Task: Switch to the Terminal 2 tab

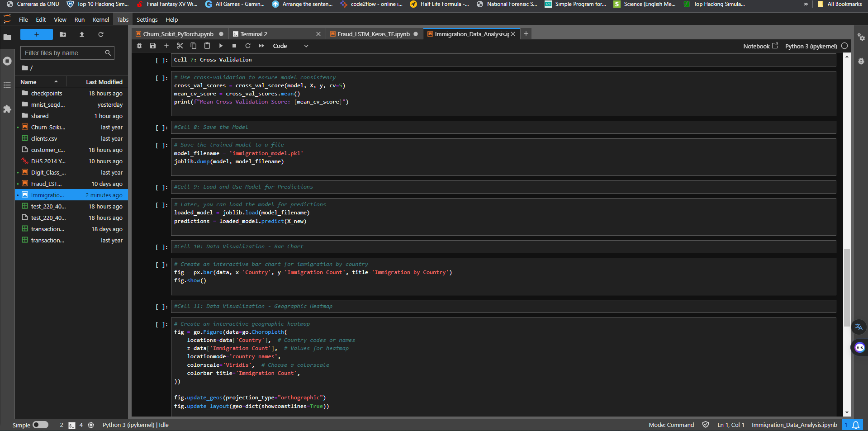Action: click(254, 34)
